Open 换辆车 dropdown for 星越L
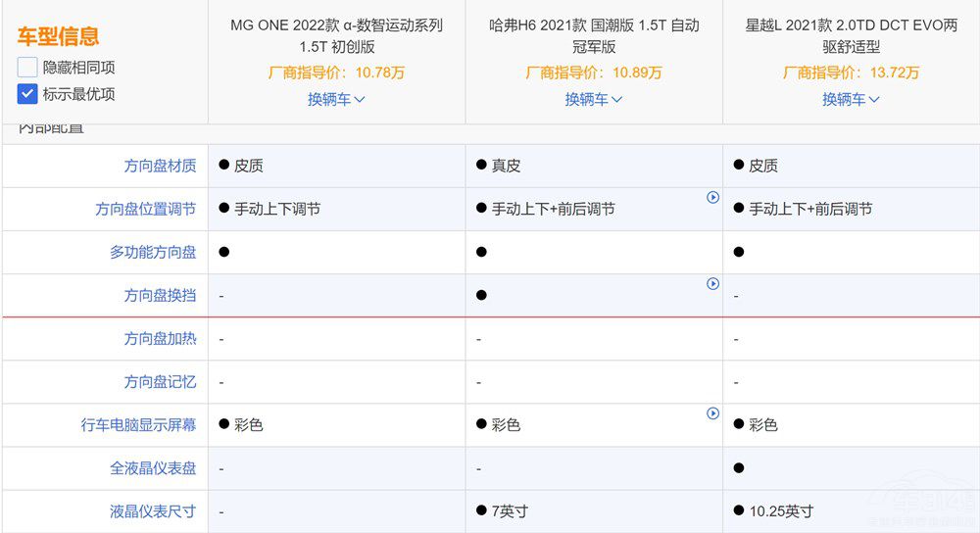Image resolution: width=980 pixels, height=533 pixels. [x=851, y=99]
